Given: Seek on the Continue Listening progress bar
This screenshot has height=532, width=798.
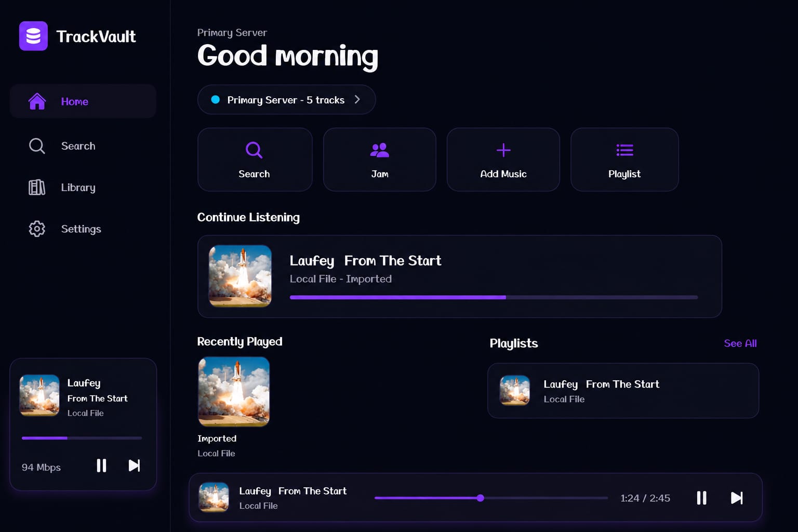Looking at the screenshot, I should tap(494, 297).
